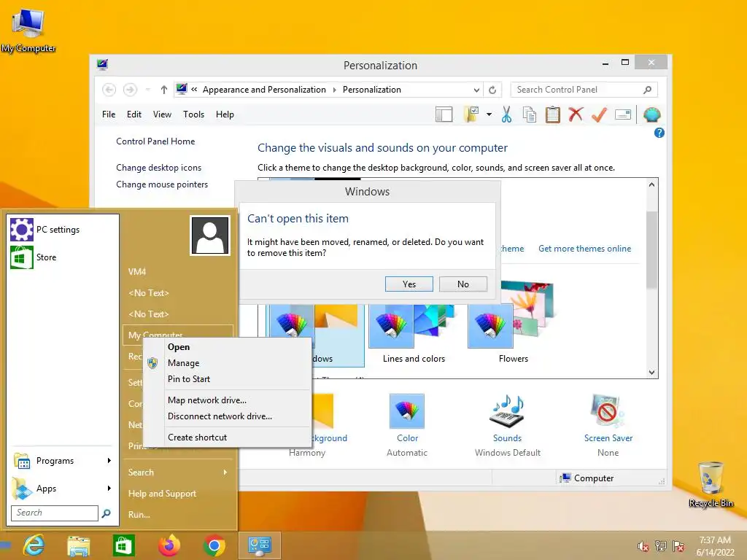The image size is (747, 560).
Task: Open File Explorer from the taskbar
Action: tap(79, 545)
